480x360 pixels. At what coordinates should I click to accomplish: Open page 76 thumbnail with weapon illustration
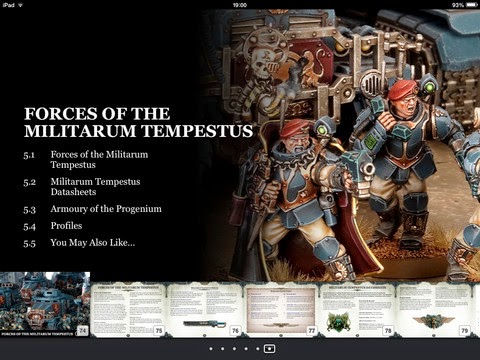[x=204, y=310]
